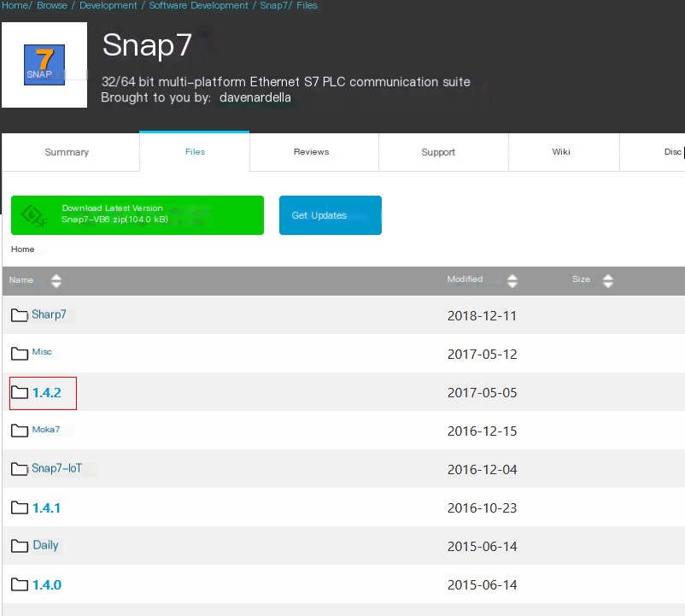The width and height of the screenshot is (685, 616).
Task: Click the Name column header
Action: tap(21, 280)
